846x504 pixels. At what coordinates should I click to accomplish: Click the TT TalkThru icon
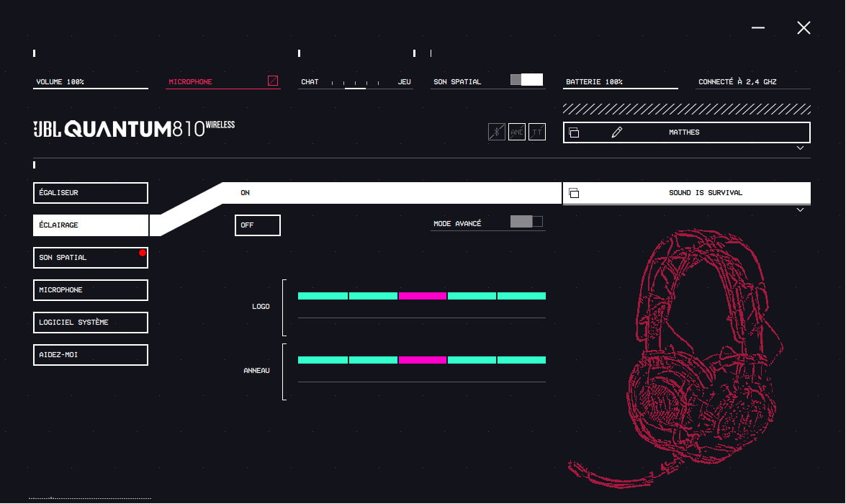(537, 132)
